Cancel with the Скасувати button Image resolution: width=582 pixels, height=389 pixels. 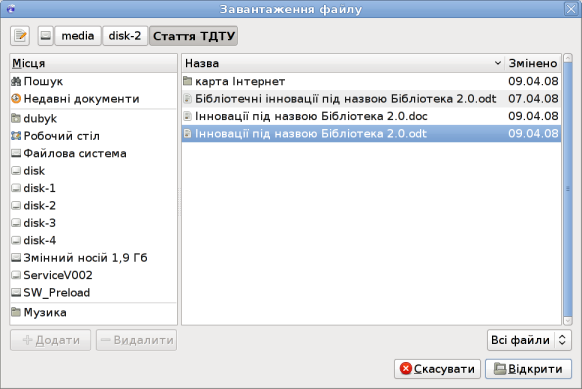(437, 369)
